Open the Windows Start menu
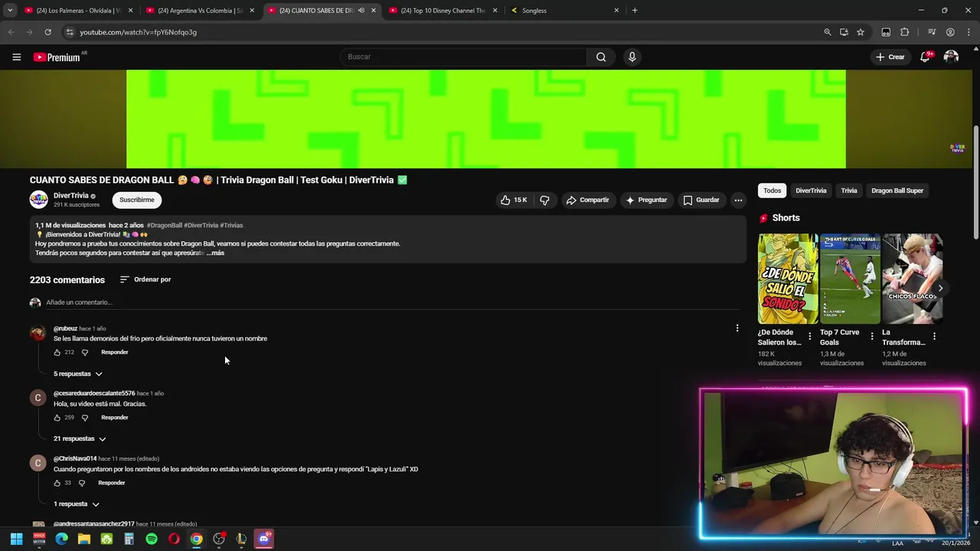 click(16, 539)
